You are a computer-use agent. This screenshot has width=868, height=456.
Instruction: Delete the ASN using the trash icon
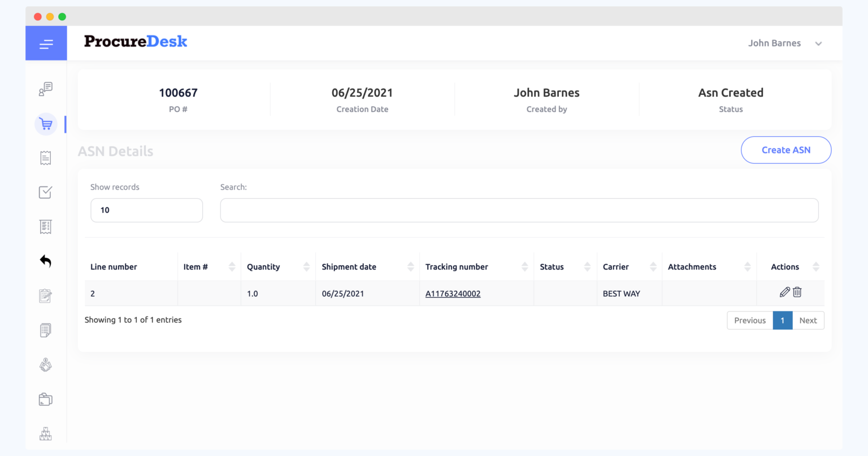click(797, 292)
